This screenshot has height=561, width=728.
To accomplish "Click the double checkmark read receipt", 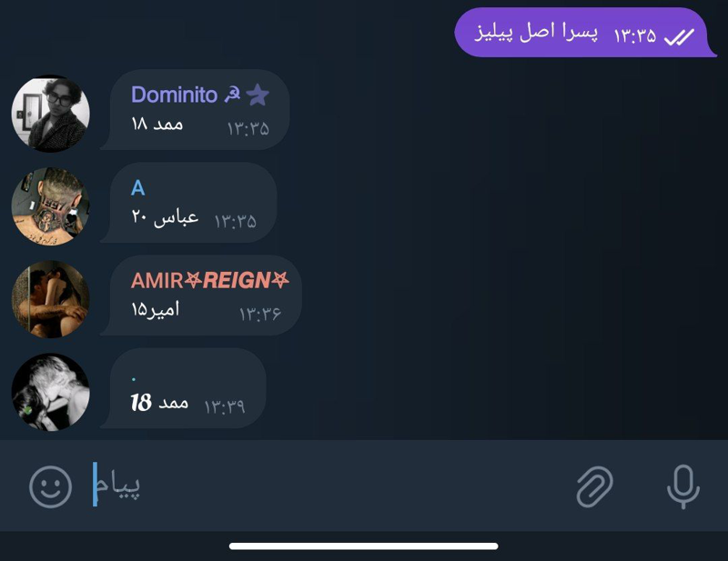I will click(679, 36).
